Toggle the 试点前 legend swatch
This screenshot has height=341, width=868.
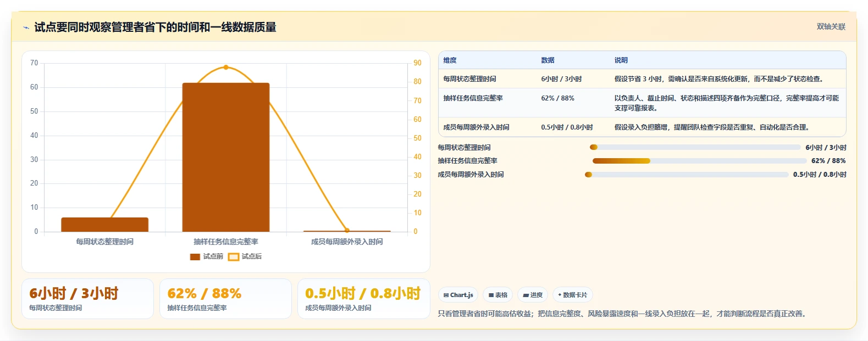tap(195, 256)
